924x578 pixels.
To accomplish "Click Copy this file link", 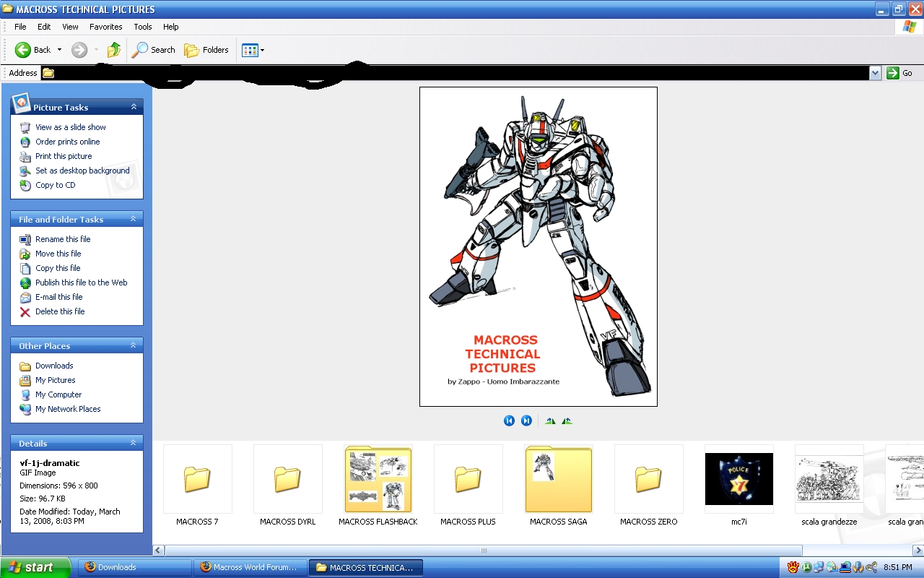I will (58, 268).
